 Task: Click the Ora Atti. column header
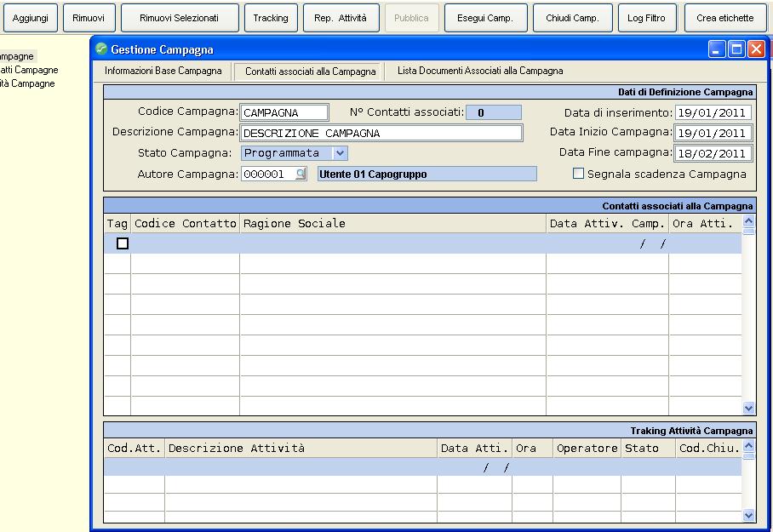click(706, 223)
